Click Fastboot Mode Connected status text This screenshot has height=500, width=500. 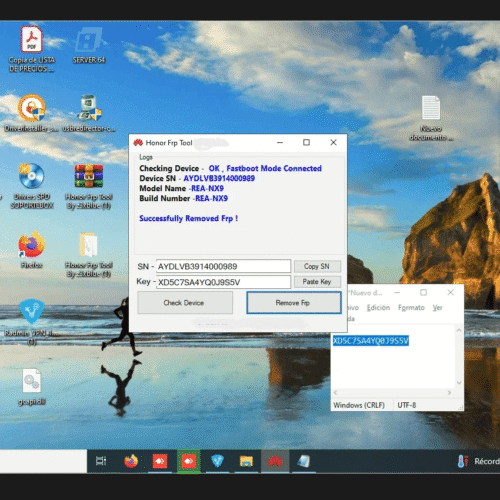274,168
